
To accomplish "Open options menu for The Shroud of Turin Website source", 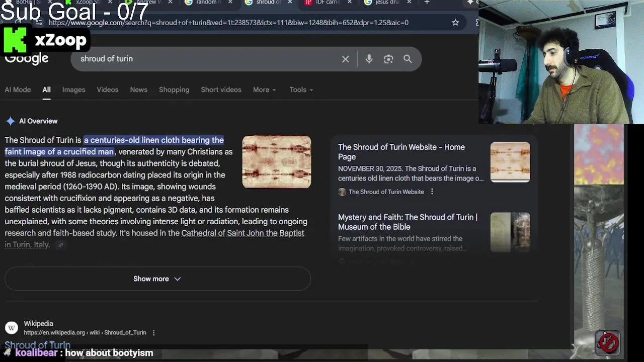I will point(432,192).
